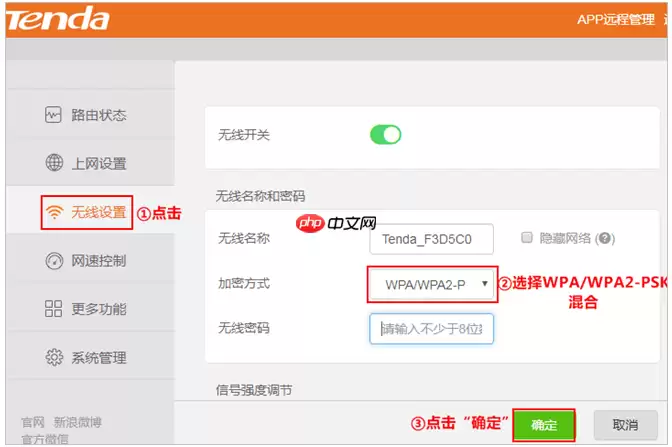The width and height of the screenshot is (672, 447).
Task: Toggle the 无线开关 switch
Action: click(385, 134)
